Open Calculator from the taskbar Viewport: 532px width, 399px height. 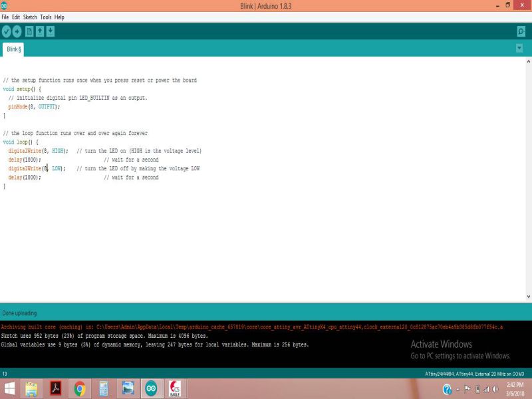(x=104, y=388)
